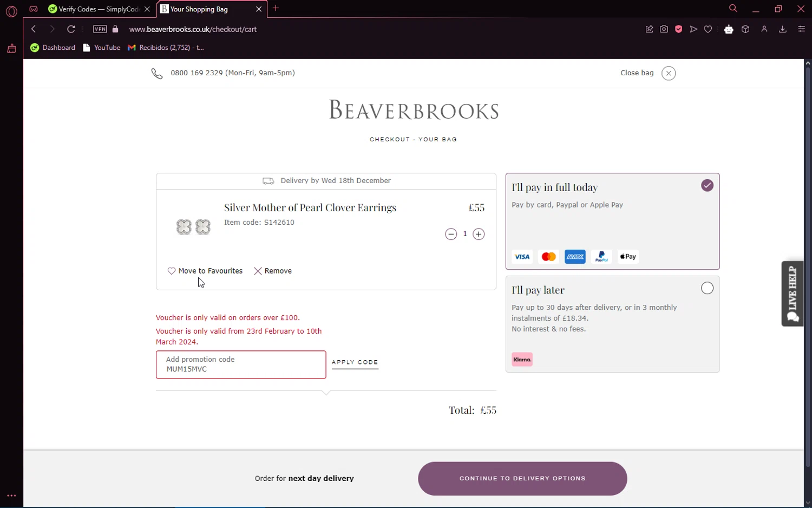Click the Beaverbrooks logo
The image size is (812, 508).
click(414, 110)
